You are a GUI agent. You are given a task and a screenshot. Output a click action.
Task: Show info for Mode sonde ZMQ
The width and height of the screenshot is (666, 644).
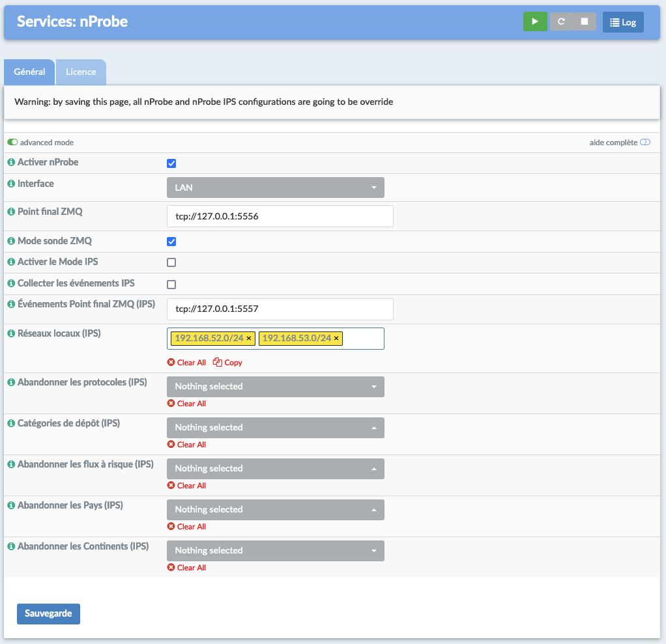click(12, 241)
